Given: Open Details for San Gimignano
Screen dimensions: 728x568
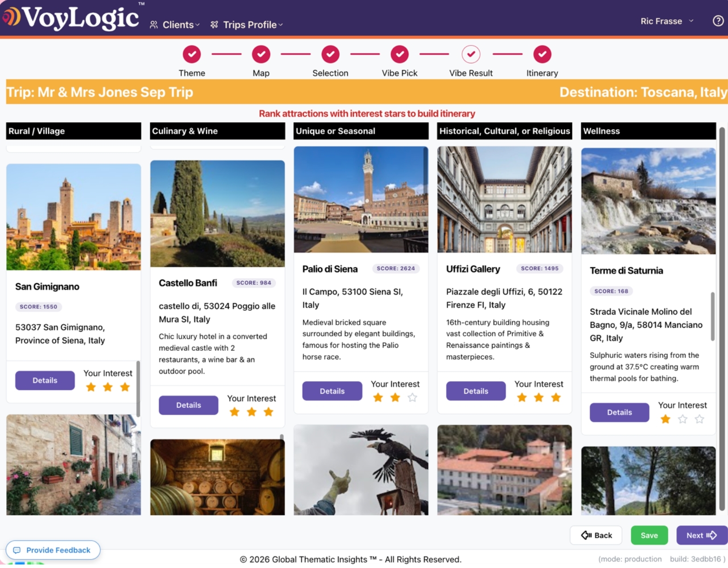Looking at the screenshot, I should point(45,380).
